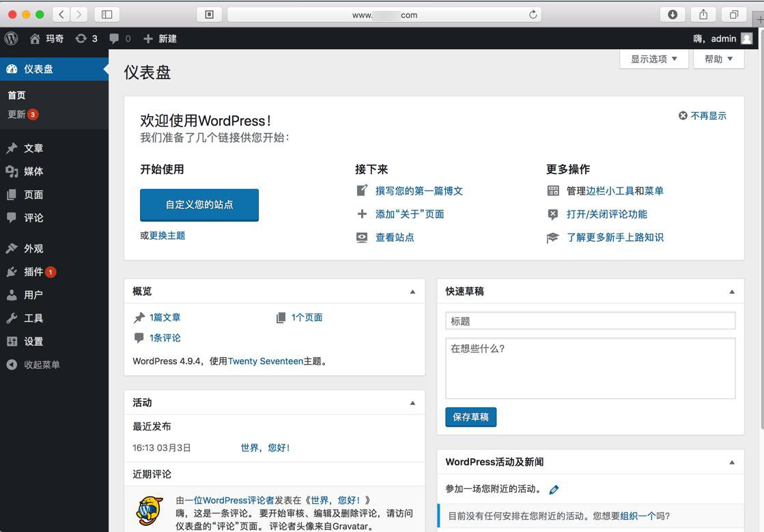The width and height of the screenshot is (764, 532).
Task: Click Safari share button
Action: tap(703, 14)
